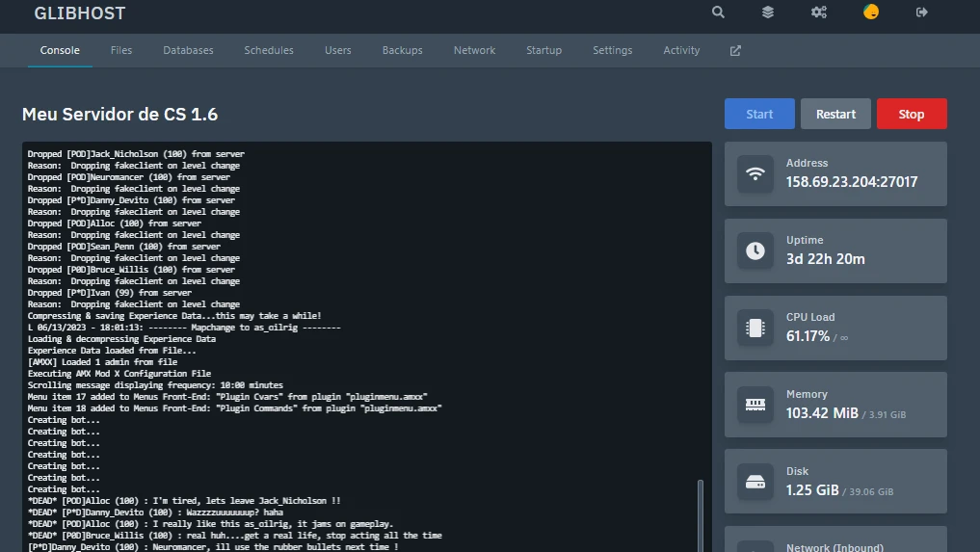Click the Wi-Fi icon beside Address
This screenshot has width=980, height=552.
pyautogui.click(x=755, y=173)
